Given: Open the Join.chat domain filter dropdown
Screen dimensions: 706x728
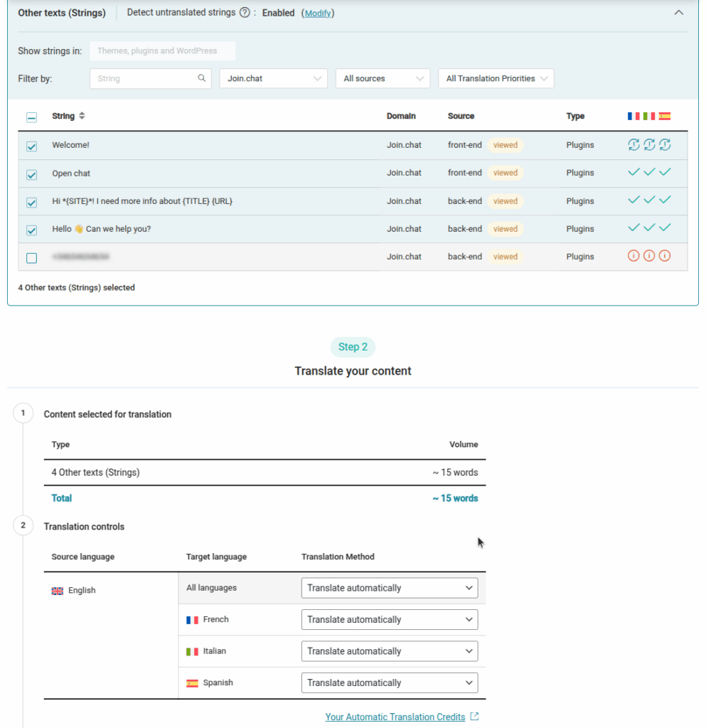Looking at the screenshot, I should [273, 79].
